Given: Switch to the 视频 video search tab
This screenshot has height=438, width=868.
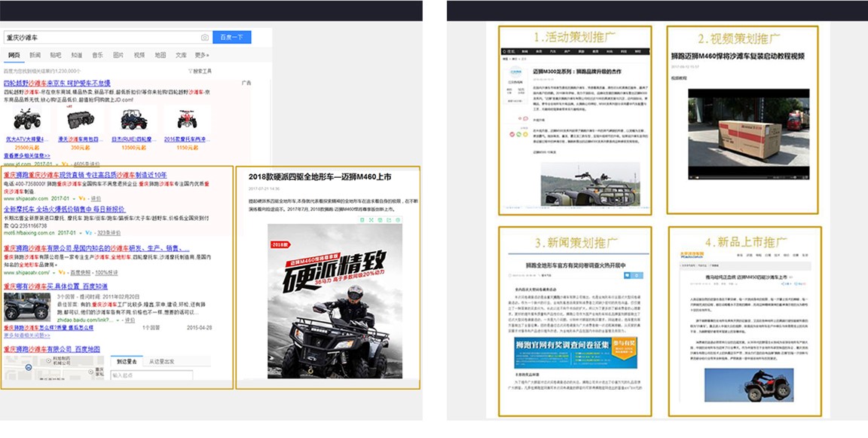Looking at the screenshot, I should 140,54.
